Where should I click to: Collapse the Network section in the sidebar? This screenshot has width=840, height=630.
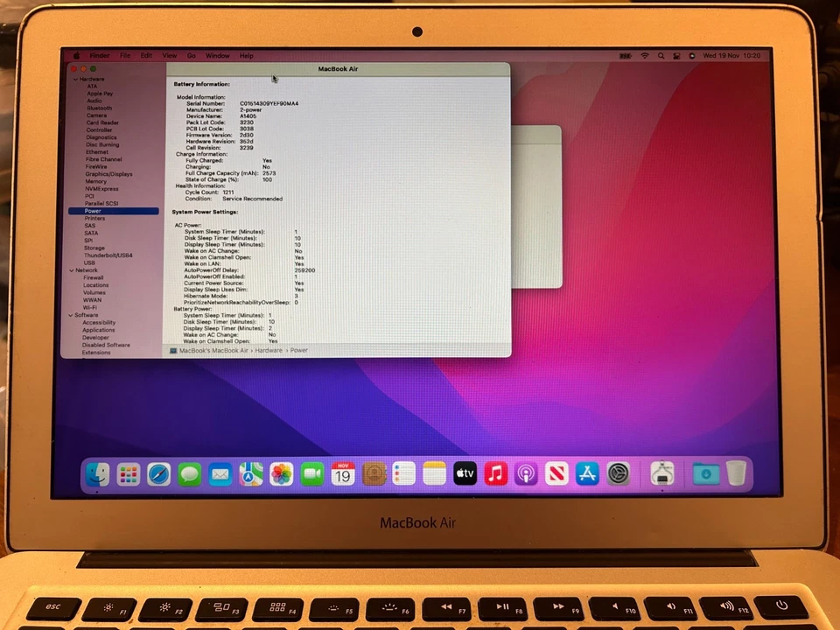point(73,269)
